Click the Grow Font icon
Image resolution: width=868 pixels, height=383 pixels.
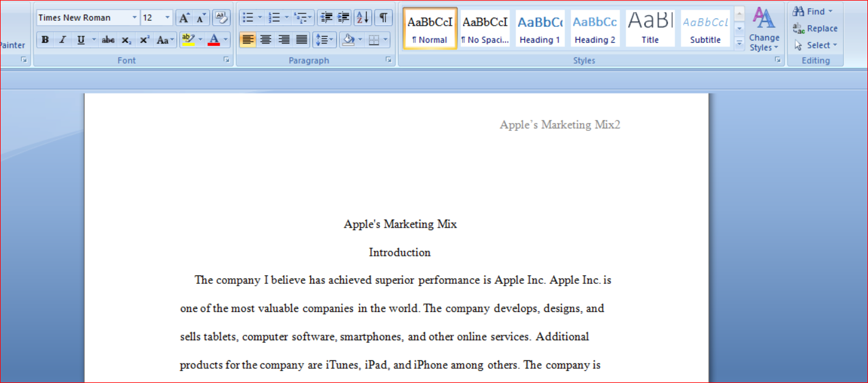[x=184, y=17]
